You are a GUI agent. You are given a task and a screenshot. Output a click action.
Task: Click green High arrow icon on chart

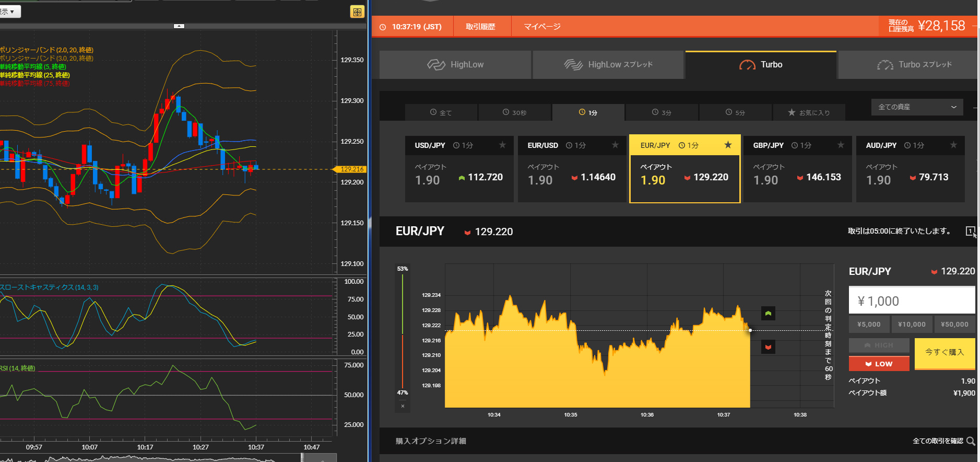point(768,314)
